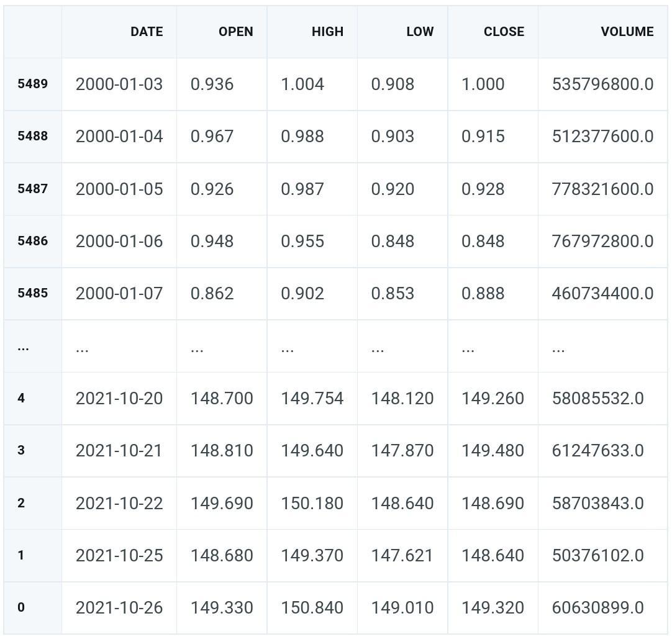Select open value 0.862
The image size is (672, 639).
tap(212, 294)
